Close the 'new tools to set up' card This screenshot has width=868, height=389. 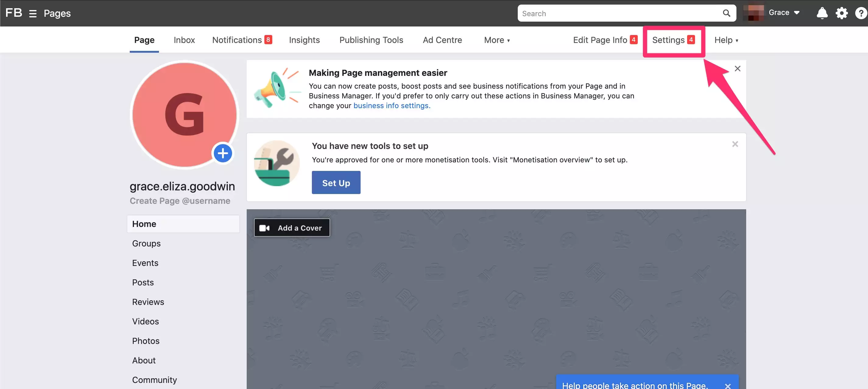pos(735,144)
